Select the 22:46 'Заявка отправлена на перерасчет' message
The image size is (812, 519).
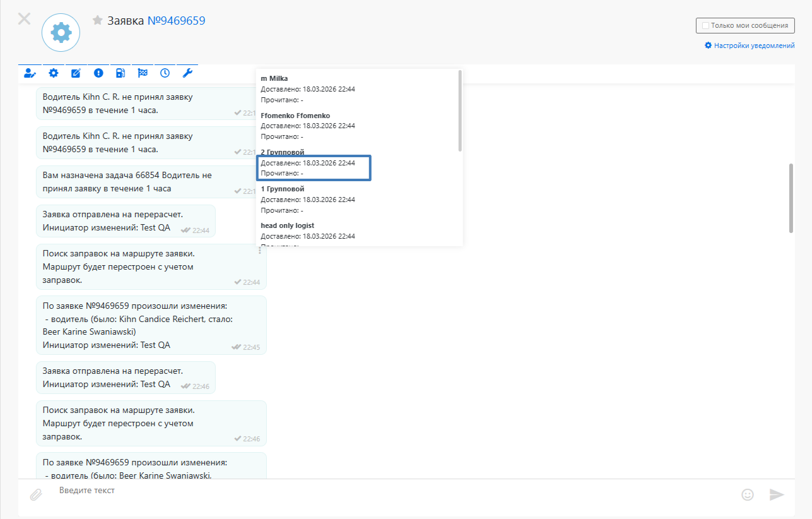(126, 378)
